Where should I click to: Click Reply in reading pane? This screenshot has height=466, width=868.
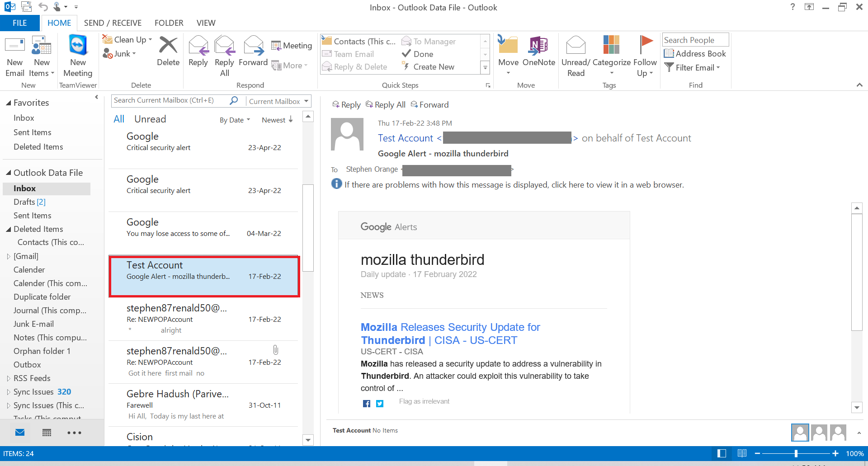coord(346,105)
